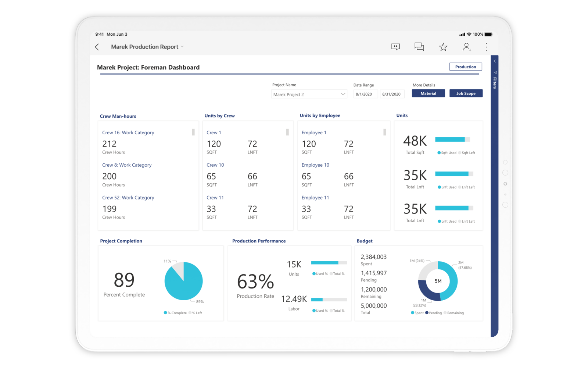
Task: Click the cellular signal icon
Action: click(462, 34)
